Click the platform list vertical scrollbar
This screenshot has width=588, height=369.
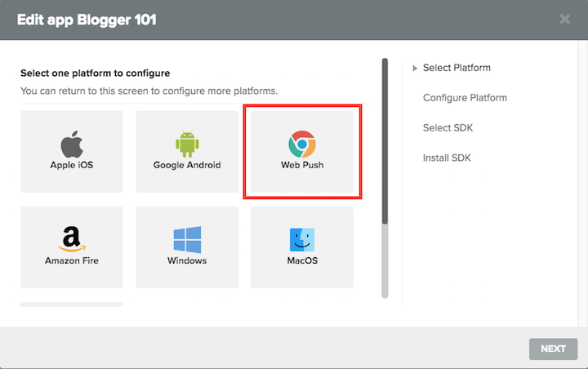pyautogui.click(x=385, y=178)
